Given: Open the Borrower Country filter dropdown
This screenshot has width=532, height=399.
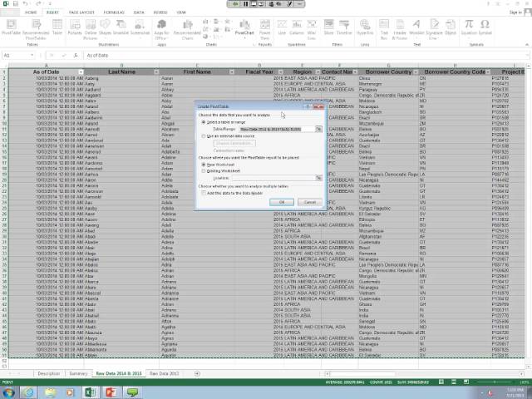Looking at the screenshot, I should pos(416,72).
